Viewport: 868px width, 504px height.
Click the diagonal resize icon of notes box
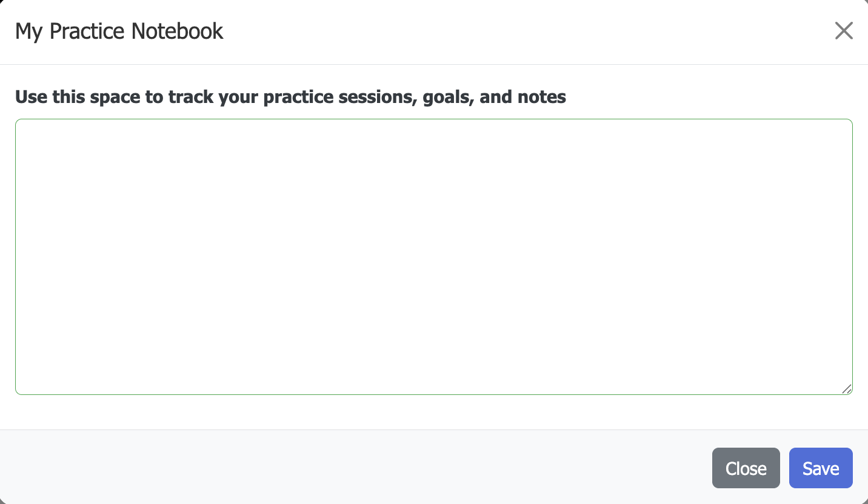tap(847, 389)
